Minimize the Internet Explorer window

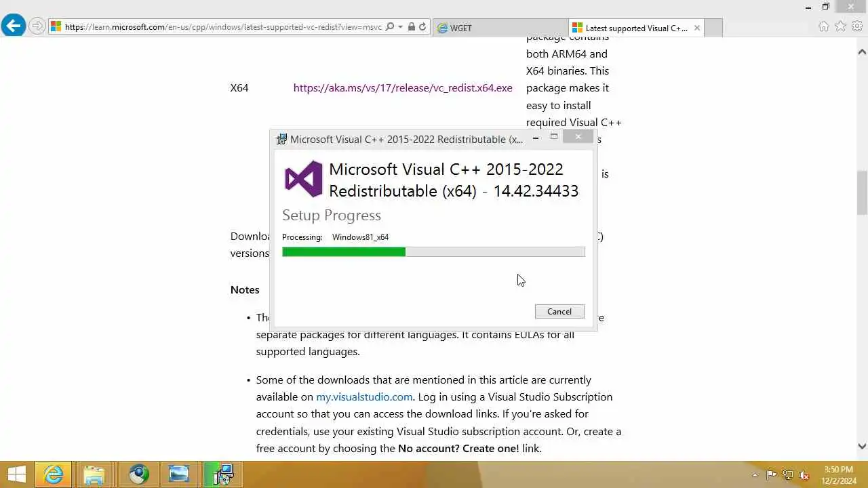click(808, 7)
